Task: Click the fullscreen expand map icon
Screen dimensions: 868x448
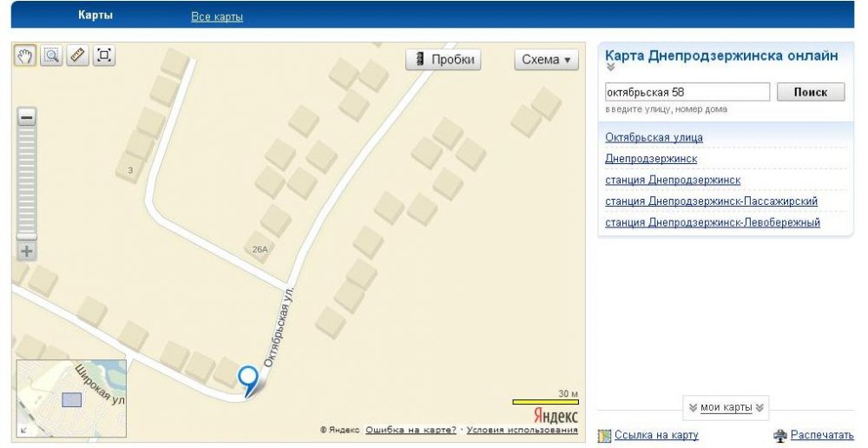Action: coord(103,56)
